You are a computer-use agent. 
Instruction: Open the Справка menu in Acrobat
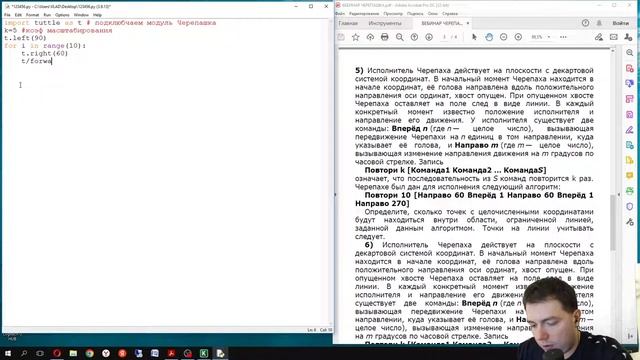pos(450,13)
